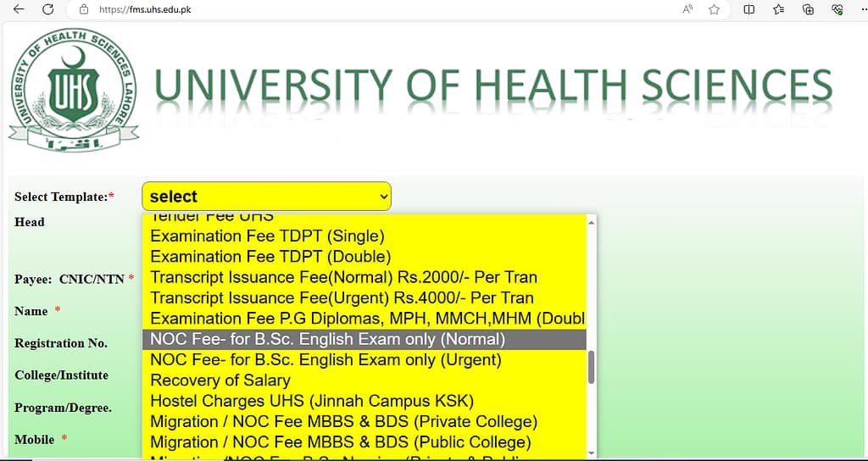The height and width of the screenshot is (461, 868).
Task: Select Examination Fee TDPT (Single) option
Action: pos(267,236)
